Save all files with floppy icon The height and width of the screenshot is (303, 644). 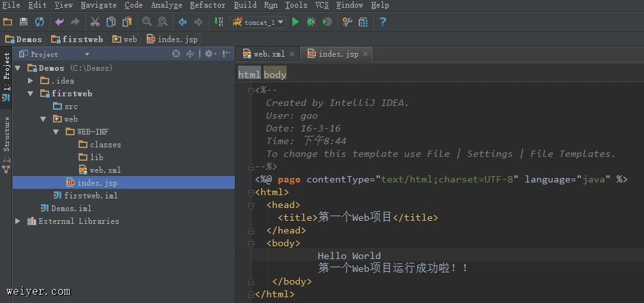[24, 22]
